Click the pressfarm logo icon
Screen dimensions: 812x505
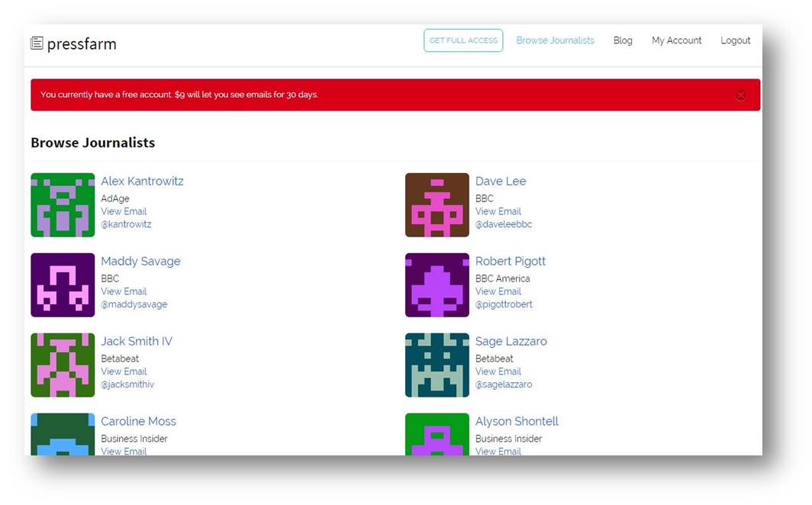coord(37,43)
